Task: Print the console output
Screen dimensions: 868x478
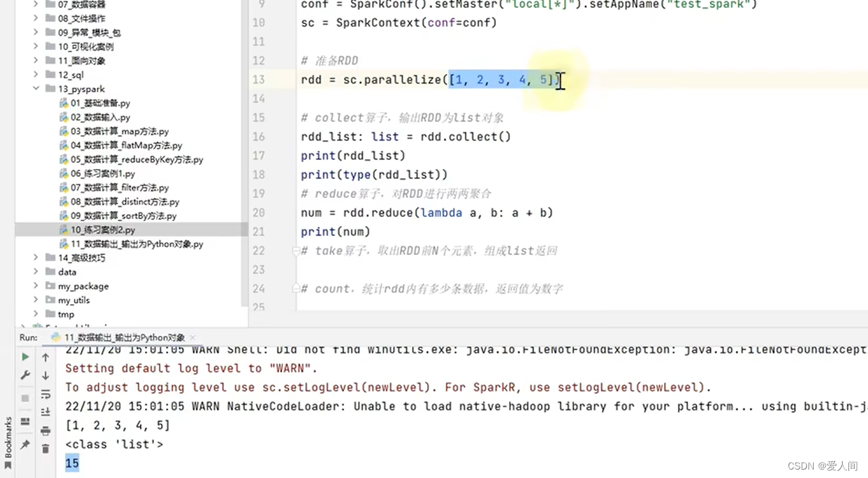Action: 46,431
